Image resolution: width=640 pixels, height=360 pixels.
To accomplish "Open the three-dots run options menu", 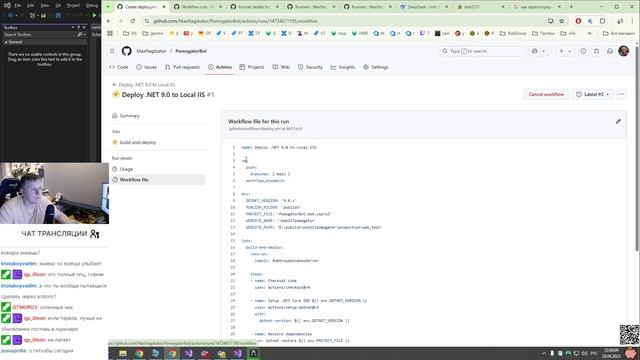I will [621, 94].
